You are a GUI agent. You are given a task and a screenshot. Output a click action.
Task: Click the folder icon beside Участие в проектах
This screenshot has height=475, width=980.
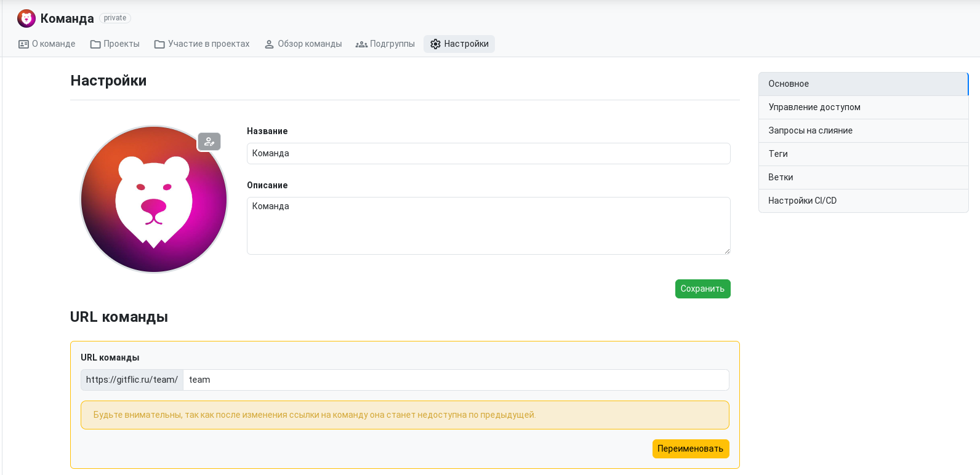point(159,44)
